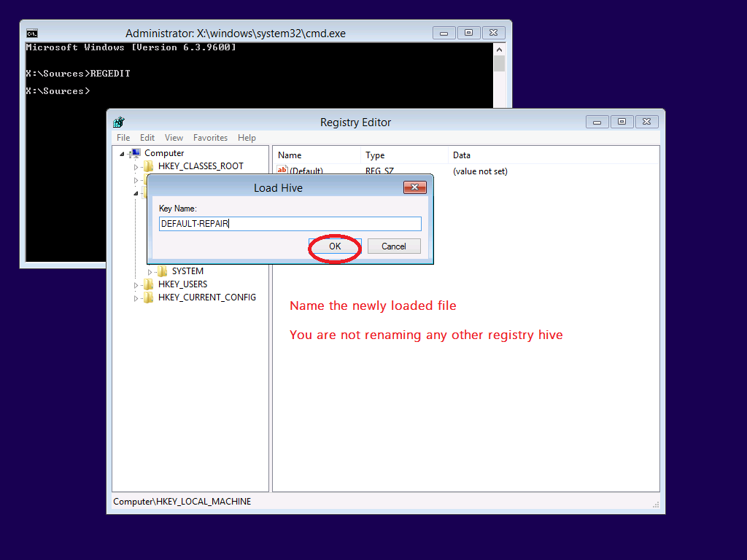The image size is (747, 560).
Task: Open the File menu in Registry Editor
Action: tap(123, 138)
